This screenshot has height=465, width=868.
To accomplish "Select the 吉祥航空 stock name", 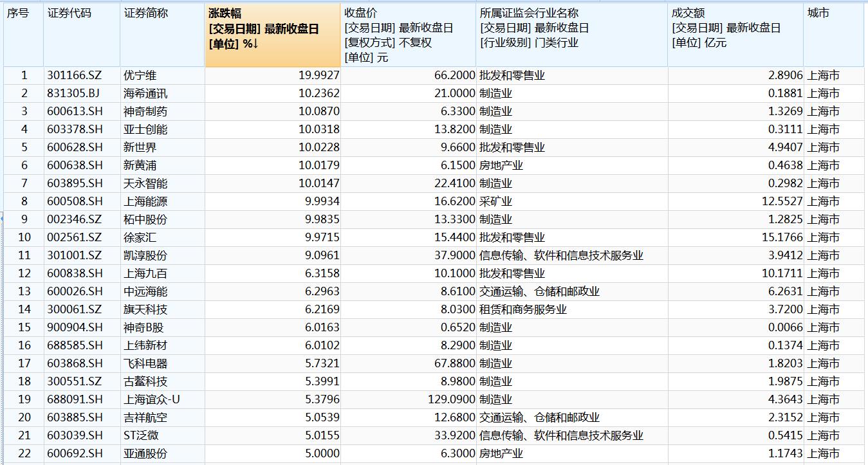I will pyautogui.click(x=145, y=417).
